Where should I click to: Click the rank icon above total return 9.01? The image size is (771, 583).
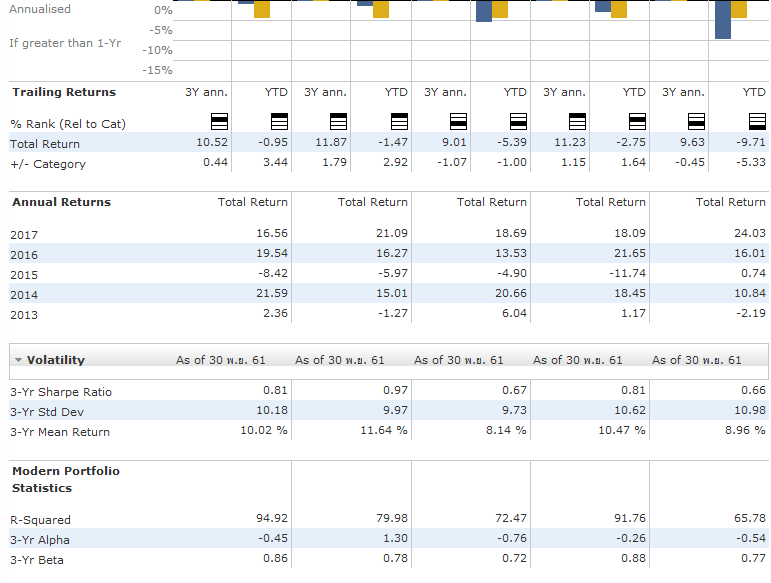coord(458,121)
